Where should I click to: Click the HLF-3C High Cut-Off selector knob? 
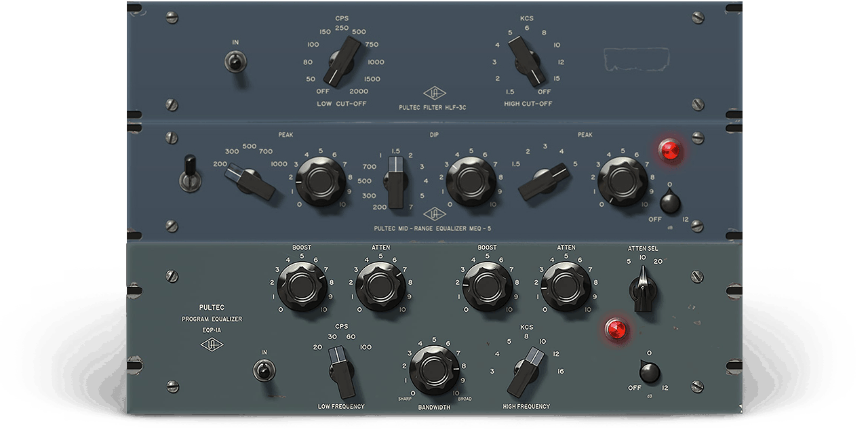pyautogui.click(x=528, y=61)
